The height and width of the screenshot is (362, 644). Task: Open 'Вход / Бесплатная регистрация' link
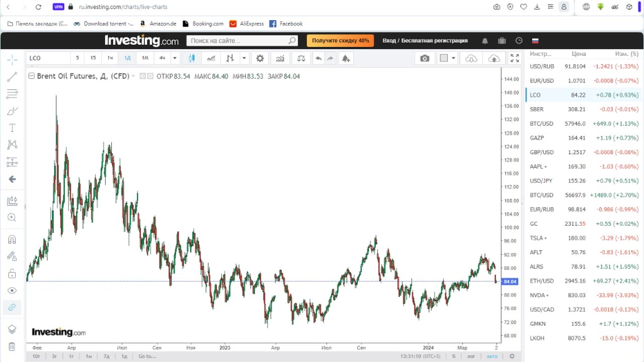[425, 41]
